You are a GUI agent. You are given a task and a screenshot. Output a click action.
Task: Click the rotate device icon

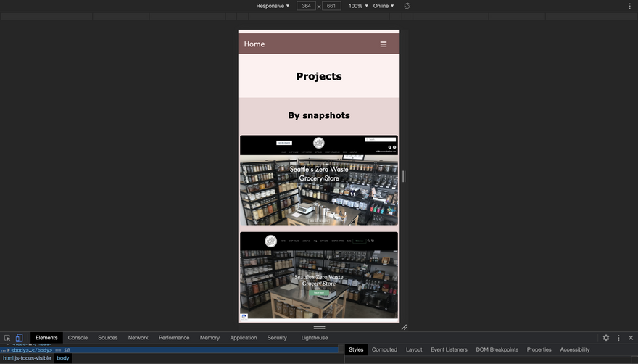[x=407, y=6]
